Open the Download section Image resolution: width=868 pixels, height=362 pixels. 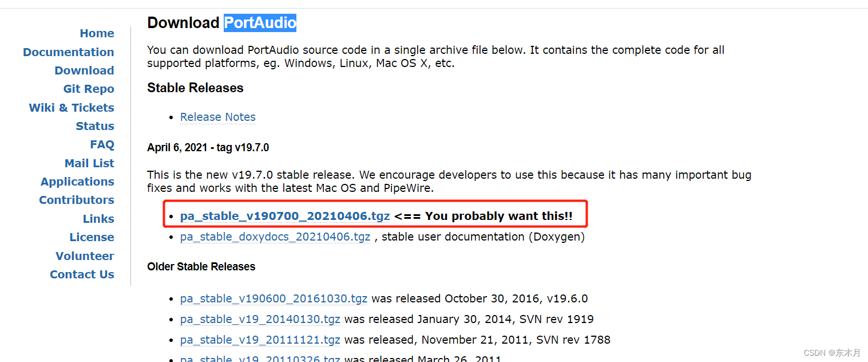pos(84,70)
